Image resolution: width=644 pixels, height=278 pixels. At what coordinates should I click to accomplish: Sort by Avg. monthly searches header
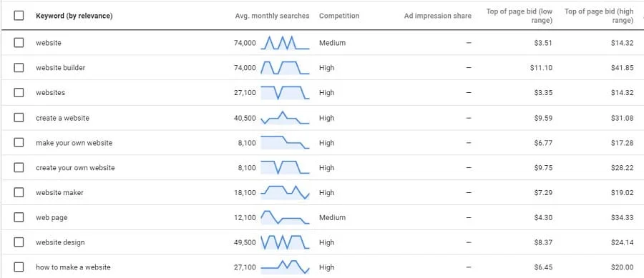[x=273, y=16]
